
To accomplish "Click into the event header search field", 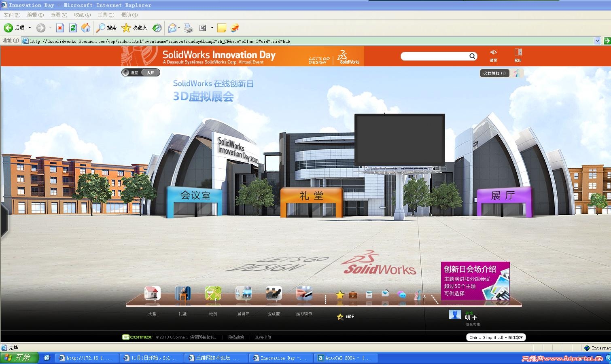I will click(x=435, y=56).
